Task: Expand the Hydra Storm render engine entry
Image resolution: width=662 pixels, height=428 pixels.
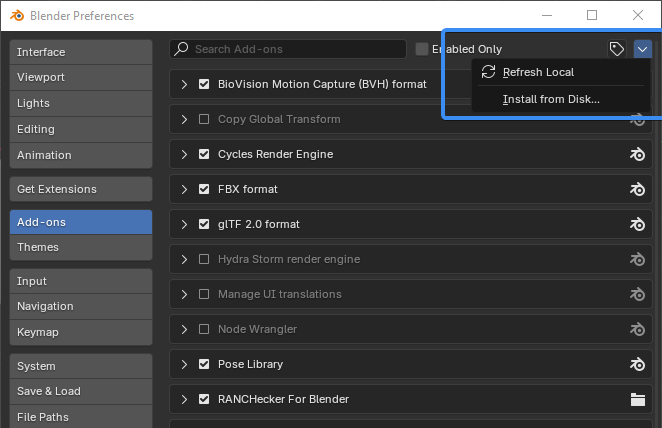Action: pyautogui.click(x=184, y=259)
